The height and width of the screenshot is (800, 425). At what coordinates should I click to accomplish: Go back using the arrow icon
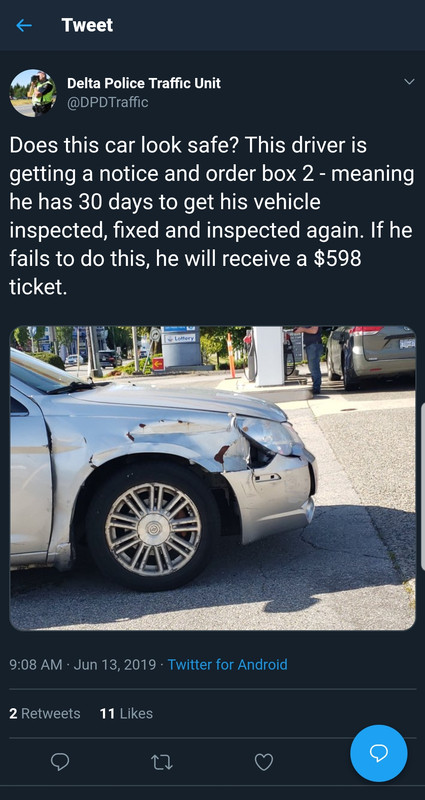[24, 26]
